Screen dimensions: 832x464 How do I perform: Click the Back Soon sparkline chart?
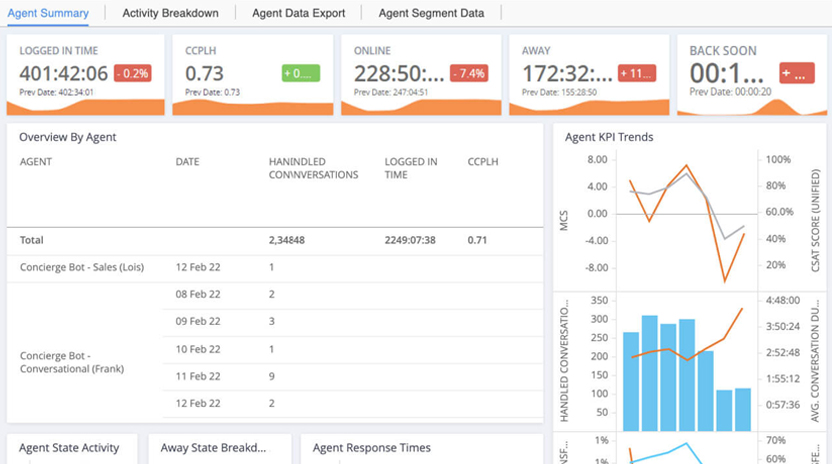pyautogui.click(x=752, y=107)
